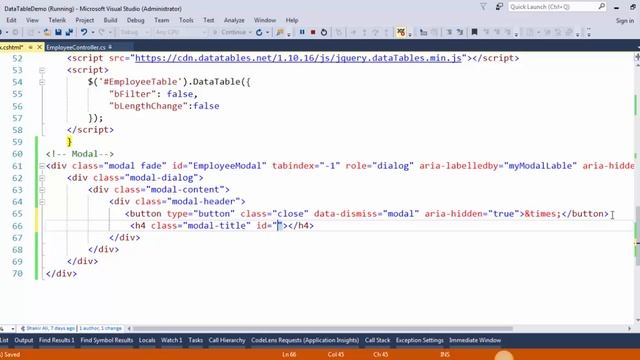Open the Immediate Window tab
Image resolution: width=640 pixels, height=360 pixels.
point(475,340)
